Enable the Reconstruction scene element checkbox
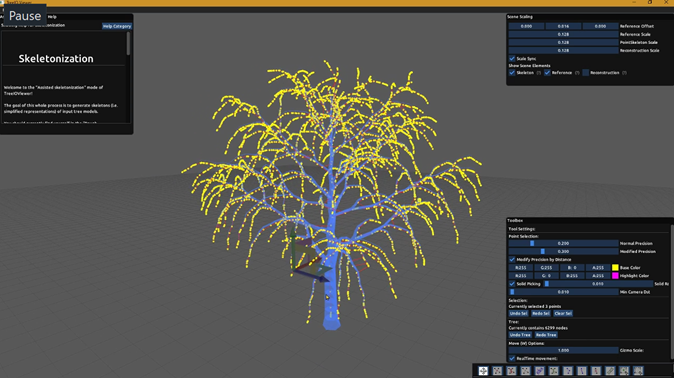Screen dimensions: 674x378 coord(585,73)
